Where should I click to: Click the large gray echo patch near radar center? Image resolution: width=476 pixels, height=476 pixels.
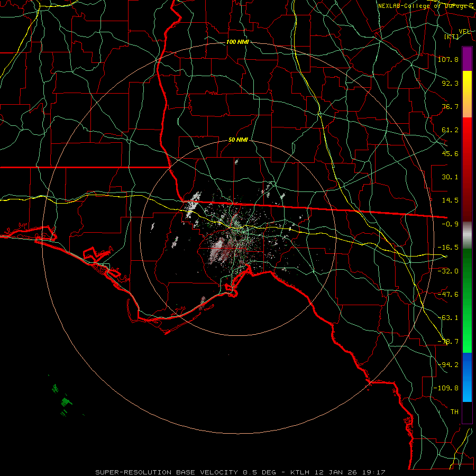(218, 251)
